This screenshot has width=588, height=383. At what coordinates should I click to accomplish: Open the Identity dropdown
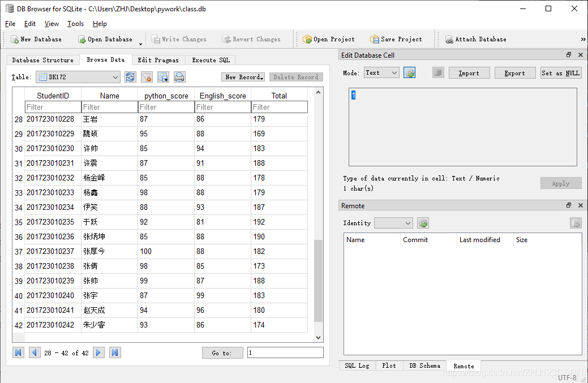coord(393,223)
